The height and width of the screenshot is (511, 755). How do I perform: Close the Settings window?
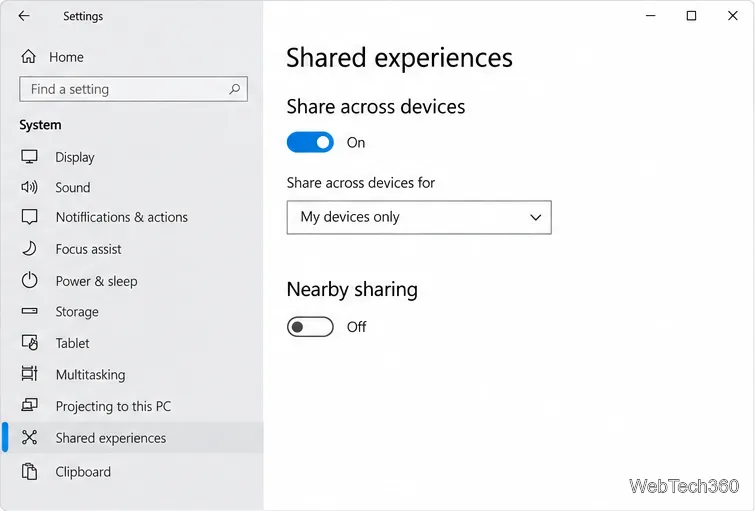[732, 16]
